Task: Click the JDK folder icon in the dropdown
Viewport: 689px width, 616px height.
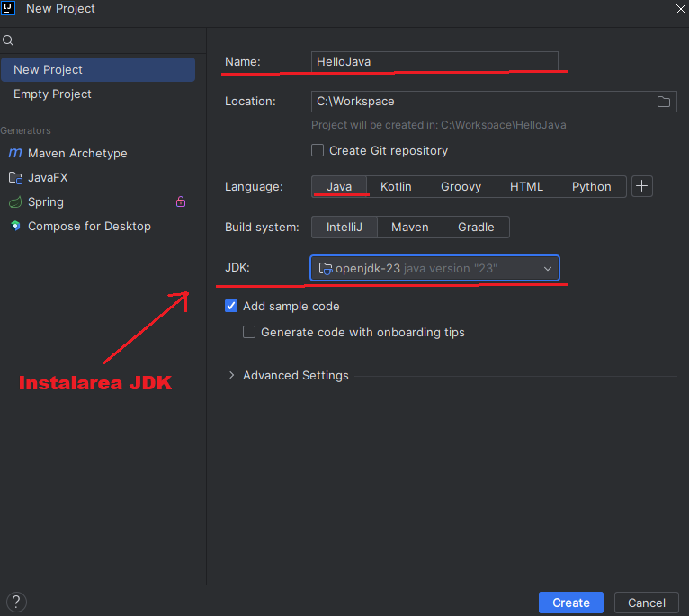Action: pyautogui.click(x=326, y=269)
